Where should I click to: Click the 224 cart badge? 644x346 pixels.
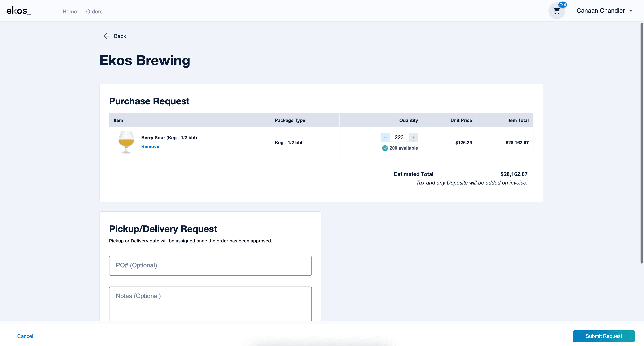[562, 4]
